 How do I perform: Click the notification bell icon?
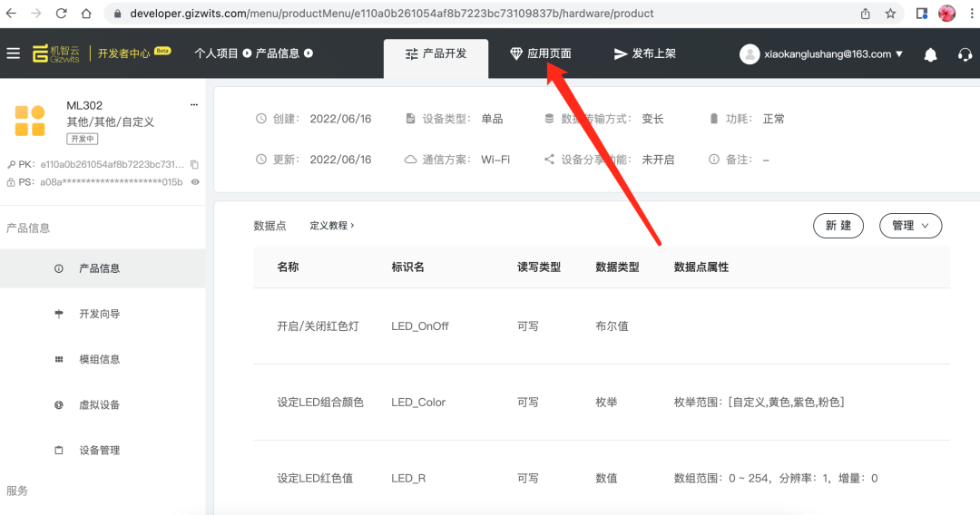[x=930, y=54]
